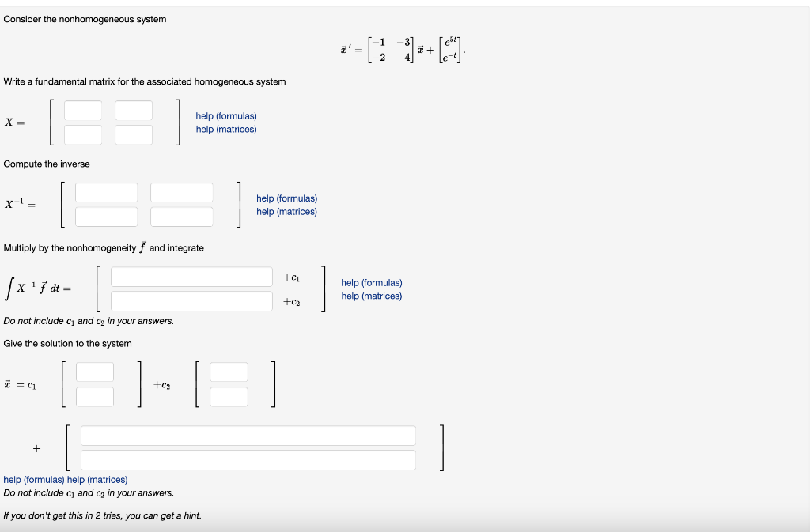Click the top particular solution answer box
The width and height of the screenshot is (810, 532).
pyautogui.click(x=249, y=435)
